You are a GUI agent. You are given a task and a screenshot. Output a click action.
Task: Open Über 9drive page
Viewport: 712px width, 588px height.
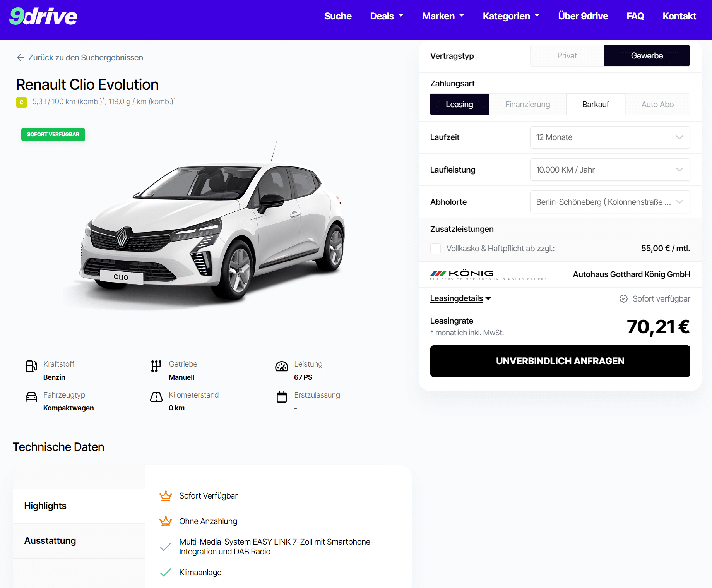[x=583, y=16]
